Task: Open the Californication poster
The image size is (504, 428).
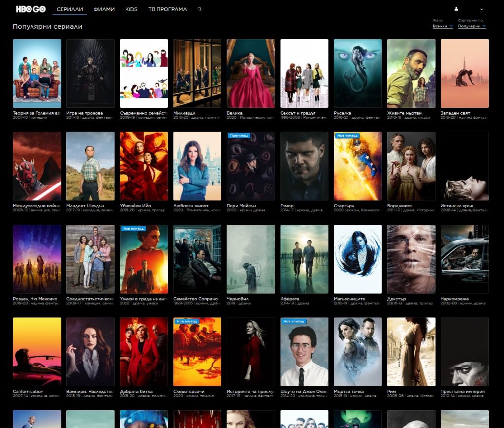Action: coord(37,352)
